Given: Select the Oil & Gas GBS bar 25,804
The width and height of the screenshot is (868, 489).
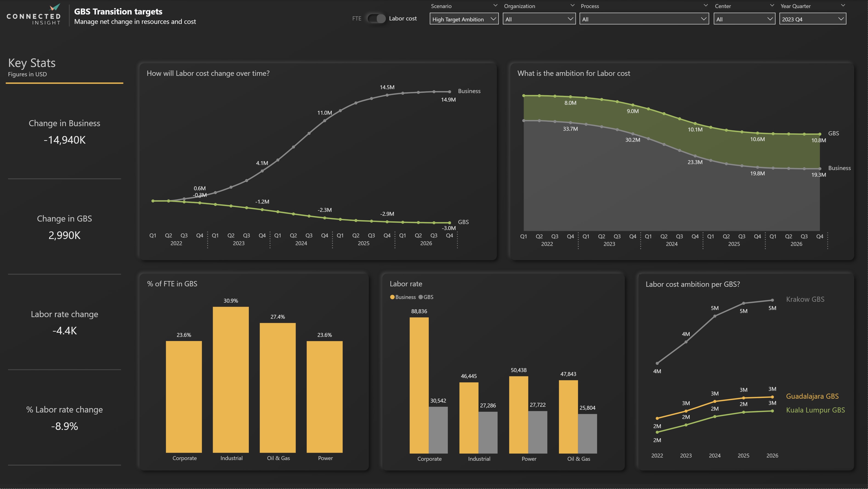Looking at the screenshot, I should click(587, 433).
